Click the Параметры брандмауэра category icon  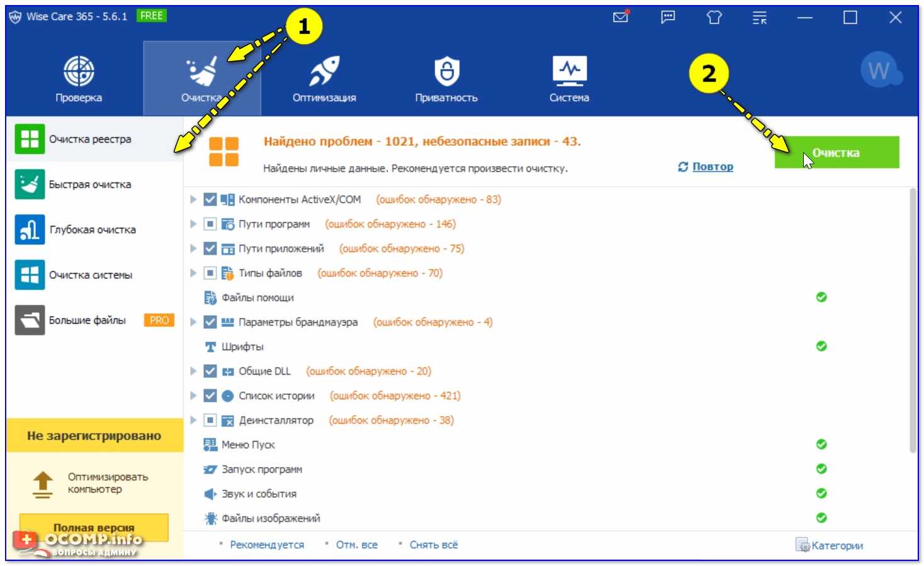point(227,322)
